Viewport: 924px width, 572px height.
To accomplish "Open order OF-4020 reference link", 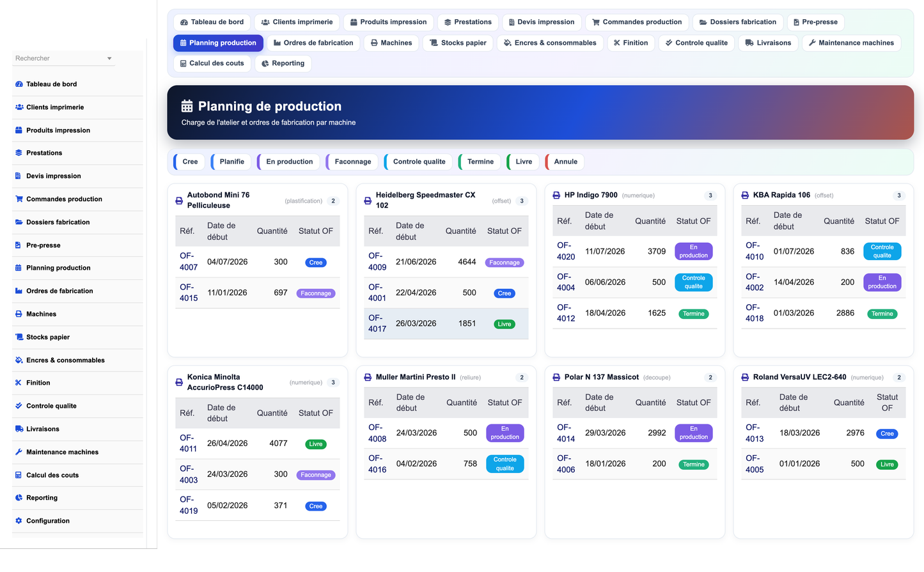I will point(566,251).
